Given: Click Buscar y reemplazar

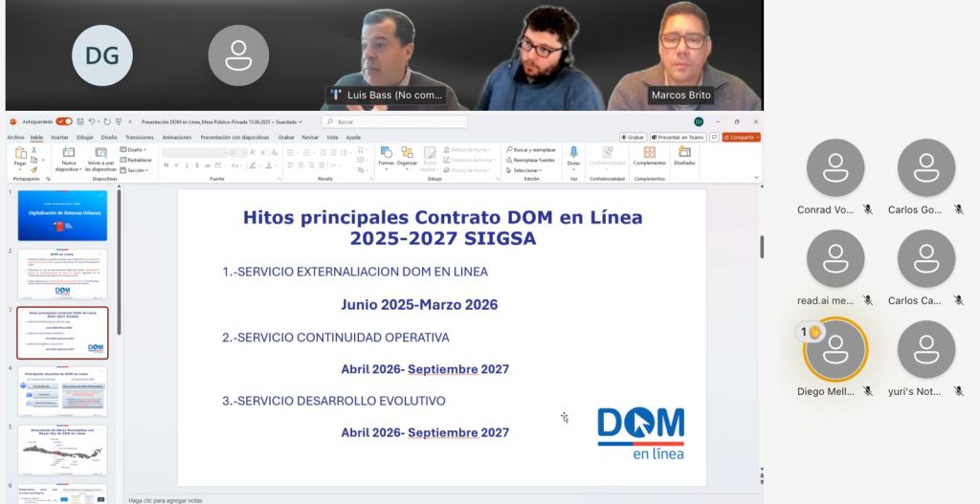Looking at the screenshot, I should click(x=531, y=150).
